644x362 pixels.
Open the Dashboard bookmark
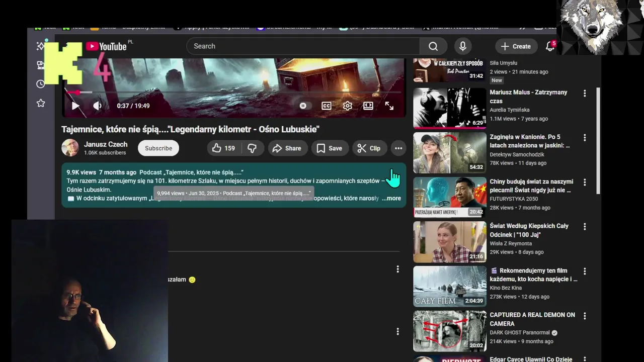click(377, 28)
